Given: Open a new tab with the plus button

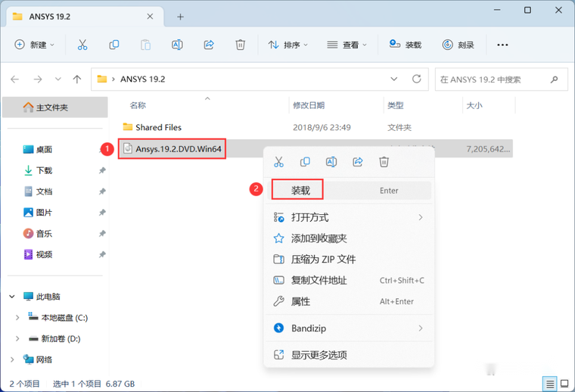Looking at the screenshot, I should (180, 17).
